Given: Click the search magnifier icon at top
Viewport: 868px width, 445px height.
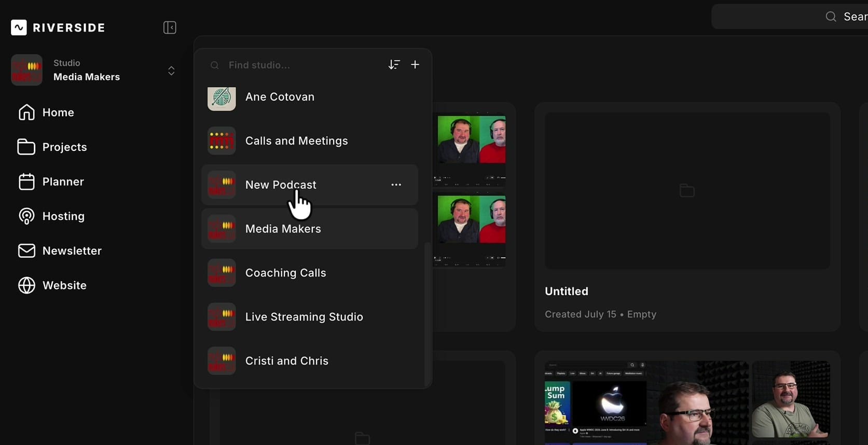Looking at the screenshot, I should pos(831,17).
